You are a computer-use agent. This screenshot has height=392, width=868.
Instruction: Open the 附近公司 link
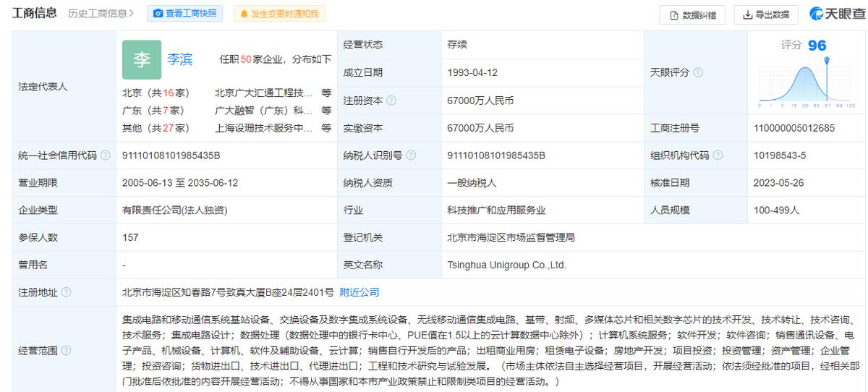pyautogui.click(x=359, y=292)
